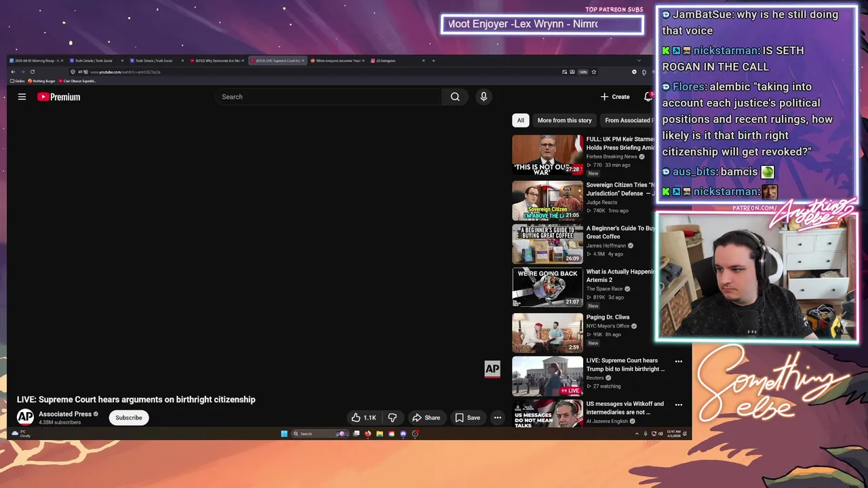Go back with the browser back arrow

(14, 72)
